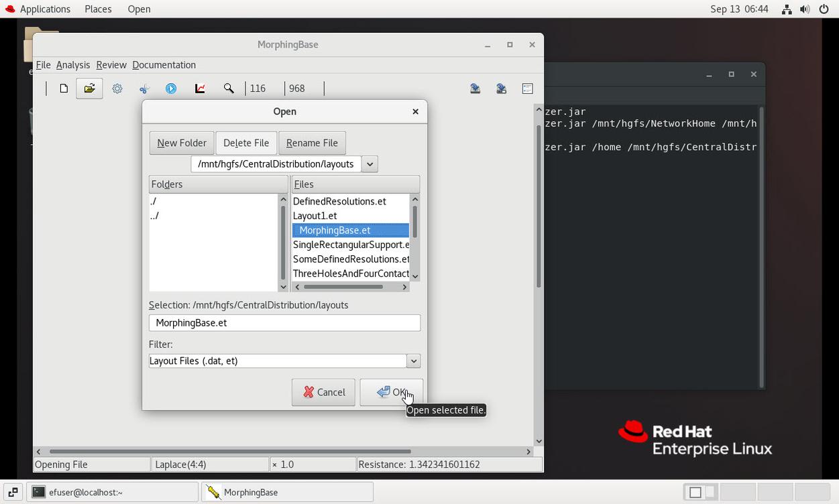This screenshot has width=839, height=504.
Task: Click the Files list horizontal scrollbar
Action: [343, 287]
